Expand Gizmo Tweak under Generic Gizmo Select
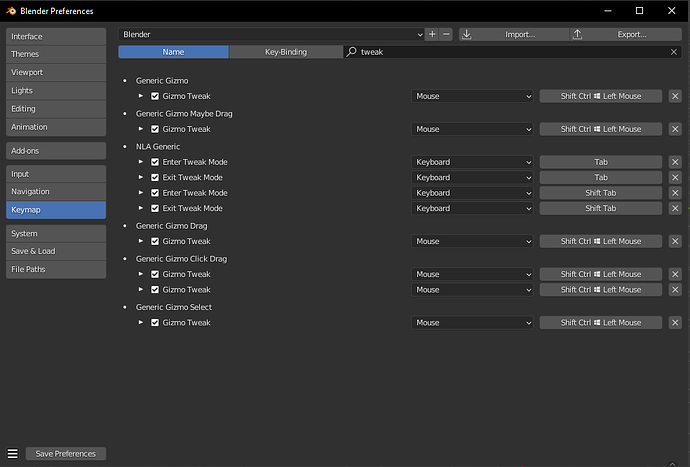The width and height of the screenshot is (690, 467). (x=141, y=322)
